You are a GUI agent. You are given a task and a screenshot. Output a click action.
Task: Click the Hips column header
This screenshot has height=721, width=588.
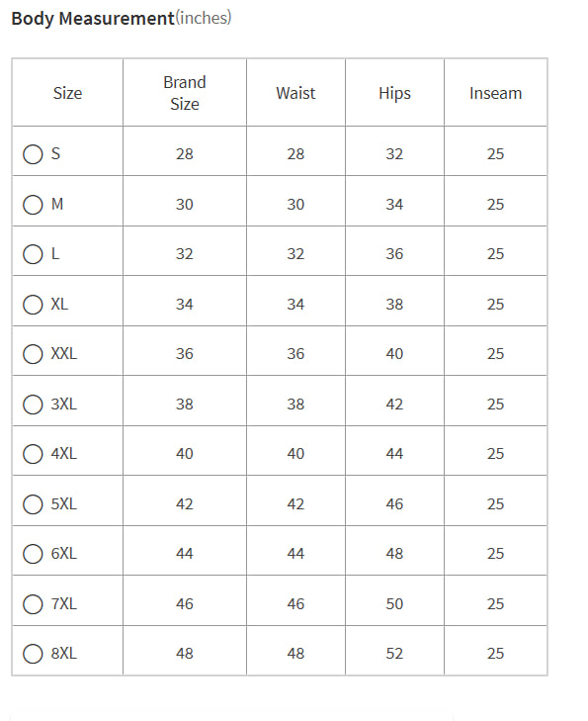click(394, 92)
